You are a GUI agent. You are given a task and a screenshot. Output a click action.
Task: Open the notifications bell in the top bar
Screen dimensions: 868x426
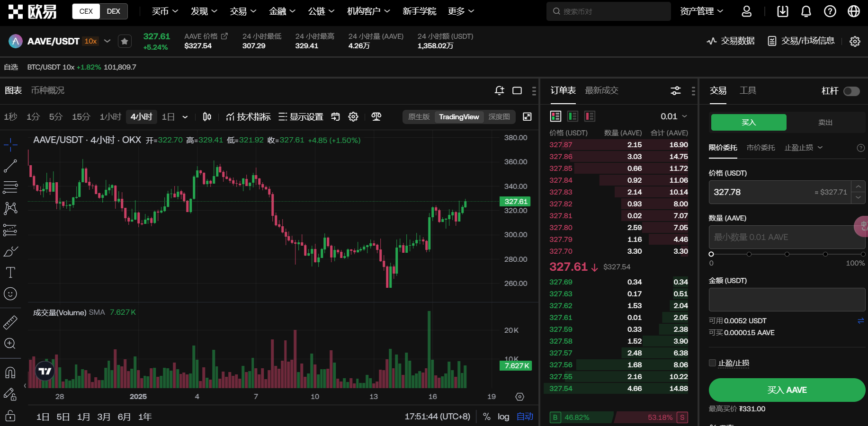(806, 11)
